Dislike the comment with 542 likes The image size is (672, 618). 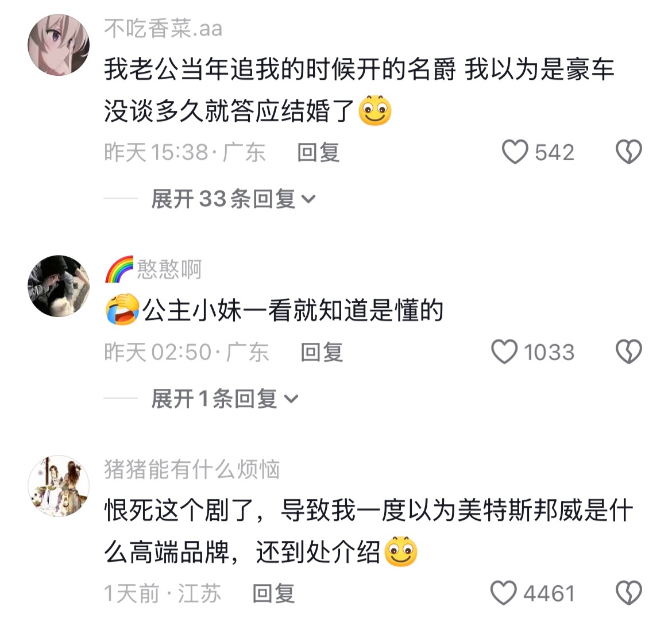point(628,152)
